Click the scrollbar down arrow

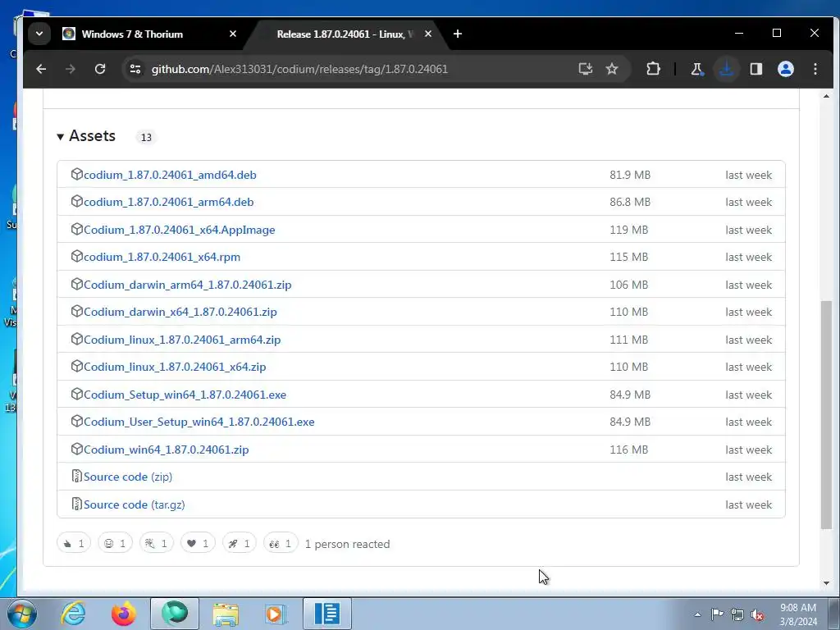(826, 583)
